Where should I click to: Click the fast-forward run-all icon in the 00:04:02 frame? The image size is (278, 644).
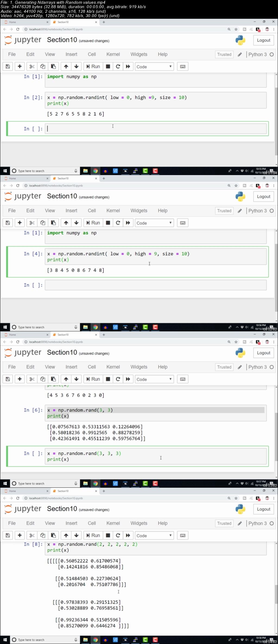128,536
